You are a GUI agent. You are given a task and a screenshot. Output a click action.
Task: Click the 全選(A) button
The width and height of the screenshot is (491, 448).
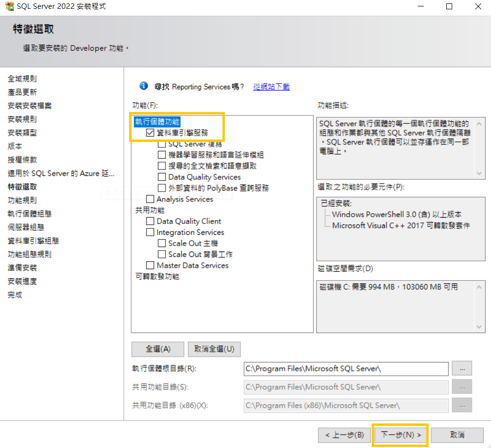158,349
